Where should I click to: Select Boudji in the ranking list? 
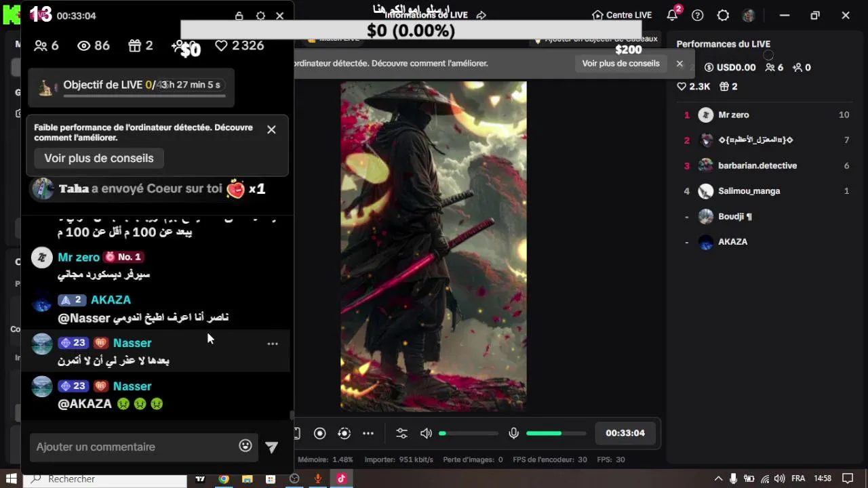coord(766,216)
